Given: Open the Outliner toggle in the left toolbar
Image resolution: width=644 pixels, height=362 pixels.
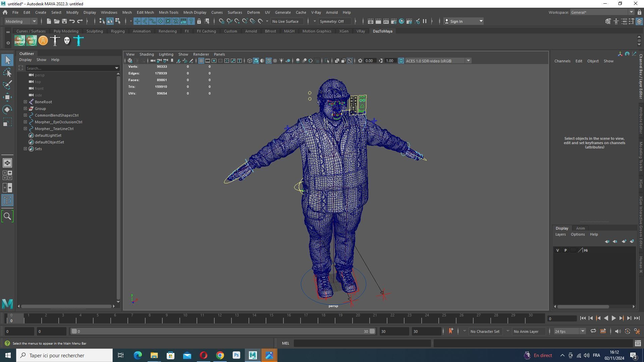Looking at the screenshot, I should (x=7, y=200).
